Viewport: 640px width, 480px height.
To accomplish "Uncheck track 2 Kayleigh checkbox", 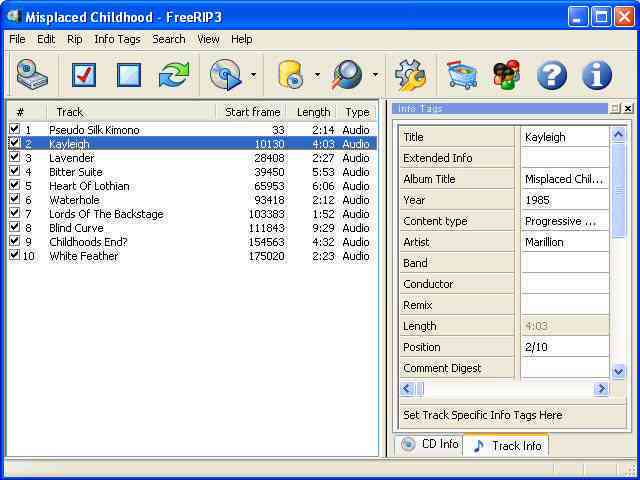I will [15, 143].
